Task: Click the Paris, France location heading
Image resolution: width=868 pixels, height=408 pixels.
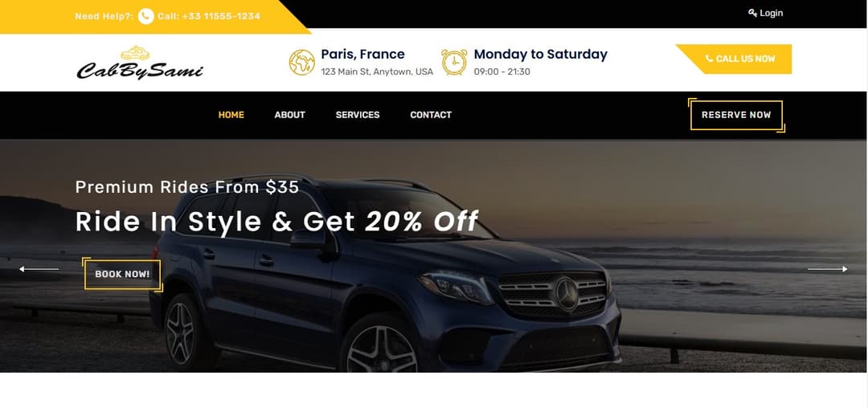Action: coord(362,54)
